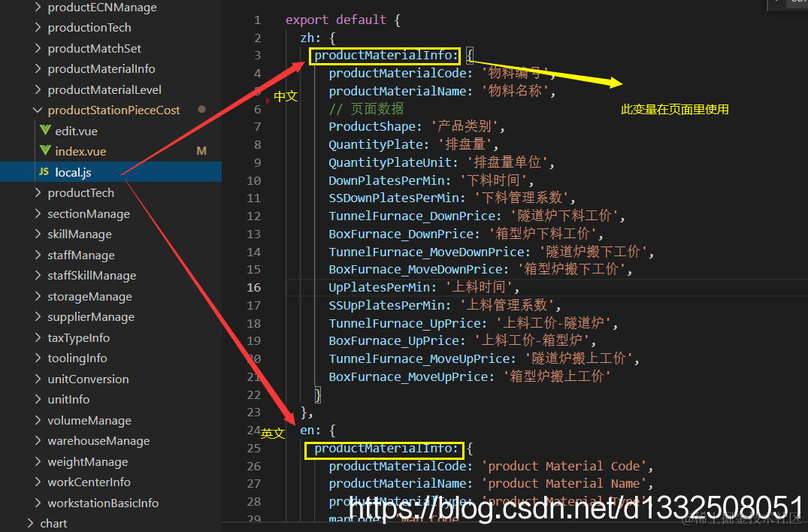The height and width of the screenshot is (532, 808).
Task: Collapse the productStationPieceCost folder chevron
Action: (x=38, y=110)
